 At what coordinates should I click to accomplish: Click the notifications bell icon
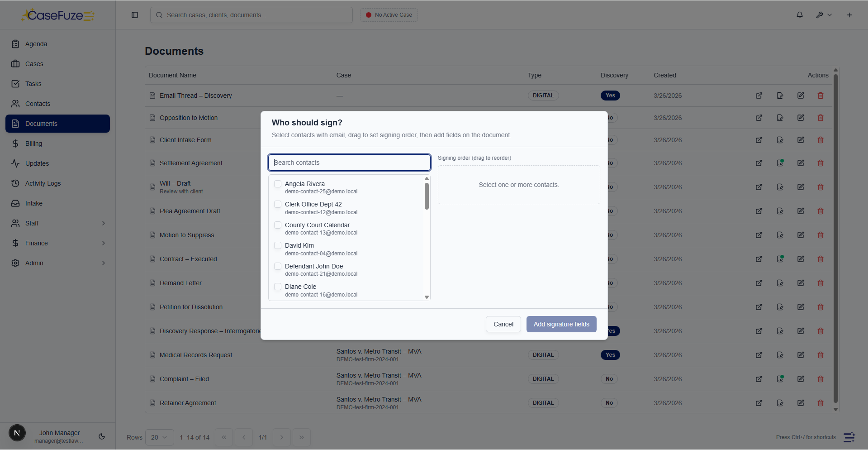point(799,14)
